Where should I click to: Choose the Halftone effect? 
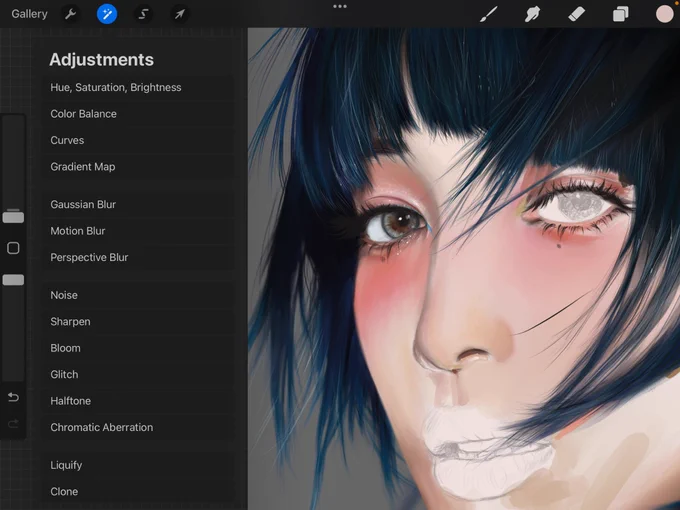138,401
